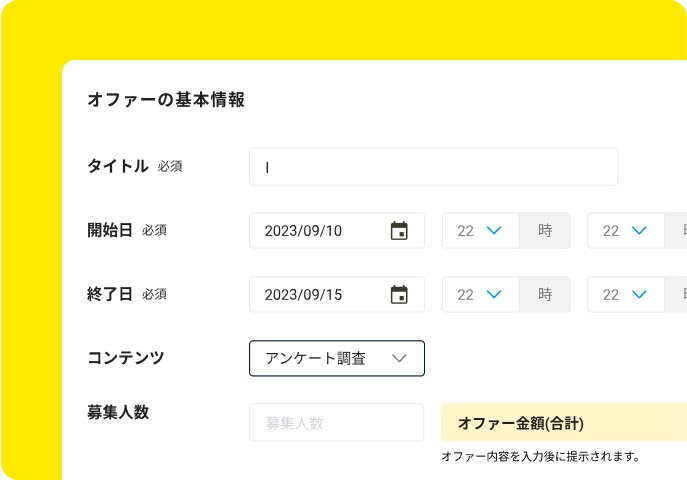Click the 2023/09/15 end date field
The image size is (687, 480).
(315, 295)
